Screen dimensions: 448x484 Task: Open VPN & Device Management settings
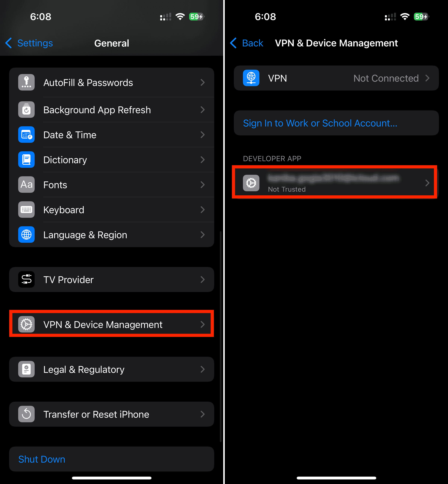[112, 324]
